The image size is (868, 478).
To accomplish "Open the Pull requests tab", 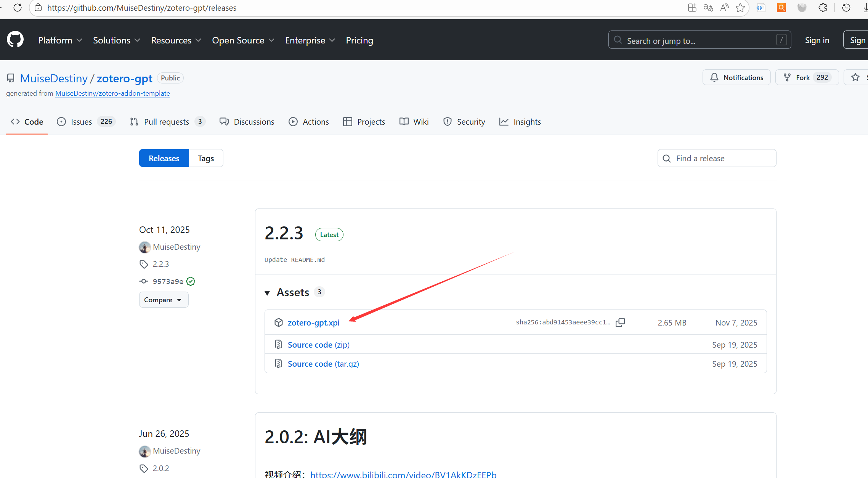I will [167, 122].
